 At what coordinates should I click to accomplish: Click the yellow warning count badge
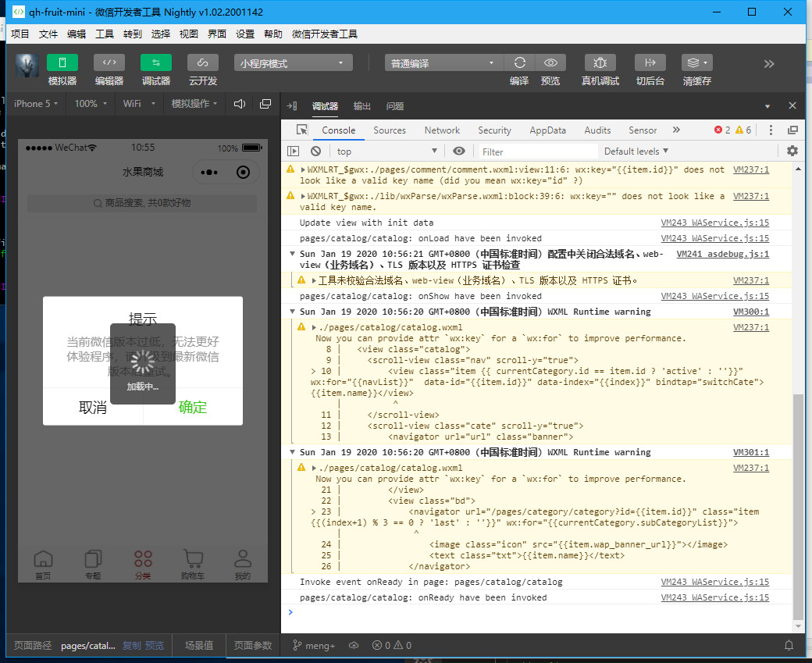[x=743, y=130]
